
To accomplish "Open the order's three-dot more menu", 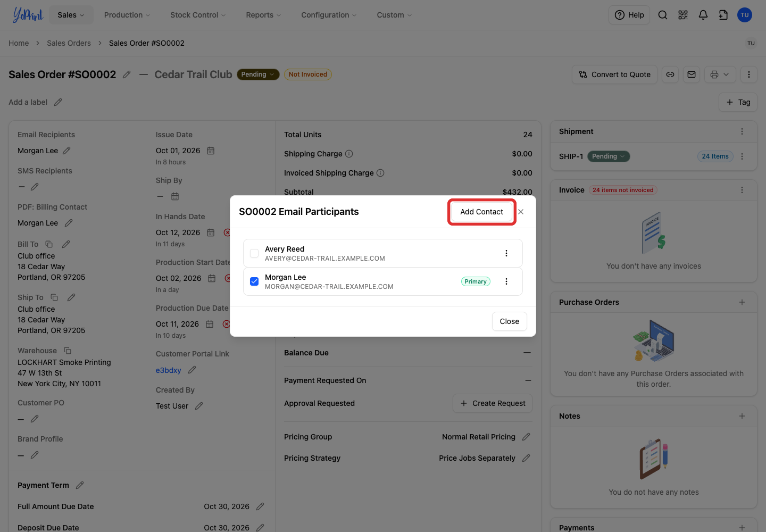I will (749, 74).
